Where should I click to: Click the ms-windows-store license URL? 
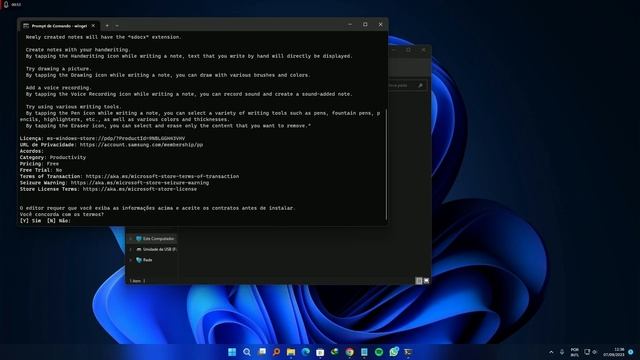click(x=116, y=138)
